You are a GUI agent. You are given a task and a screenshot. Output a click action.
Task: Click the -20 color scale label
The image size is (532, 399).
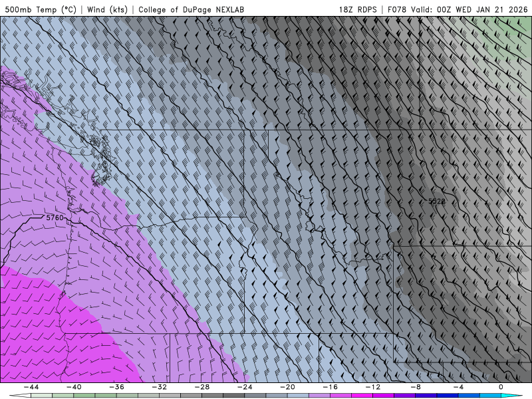coord(288,387)
